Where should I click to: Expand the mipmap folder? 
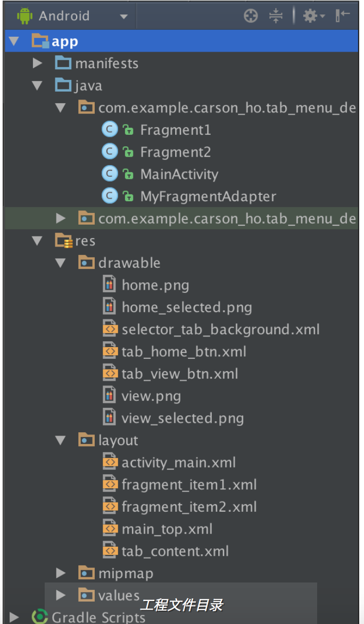[x=61, y=573]
